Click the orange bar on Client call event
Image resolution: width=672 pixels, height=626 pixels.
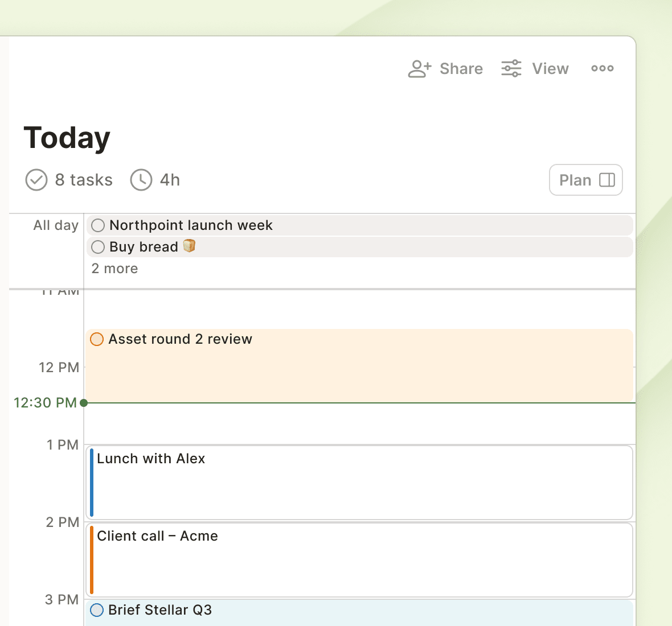[92, 560]
